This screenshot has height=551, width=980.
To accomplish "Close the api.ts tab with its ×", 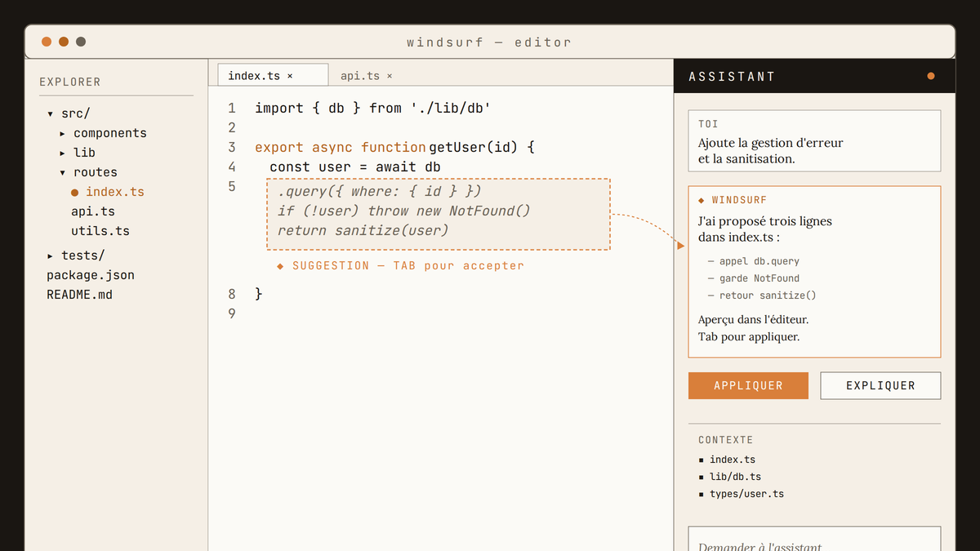I will (390, 76).
